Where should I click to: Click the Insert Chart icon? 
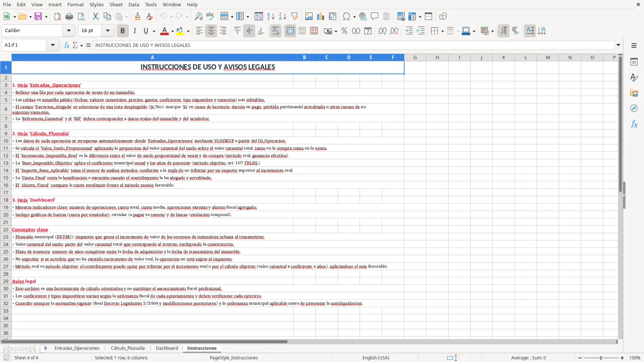coord(321,17)
